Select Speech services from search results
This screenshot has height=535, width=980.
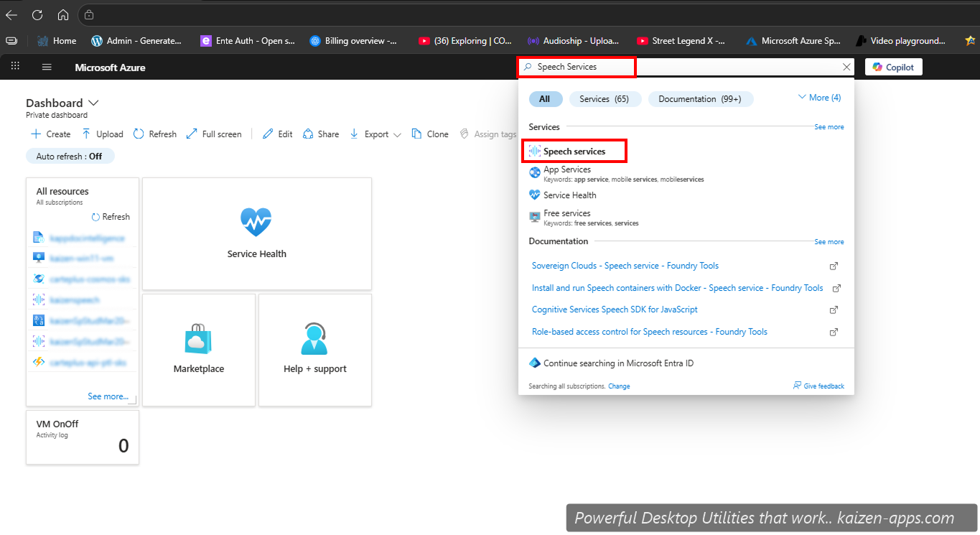574,151
